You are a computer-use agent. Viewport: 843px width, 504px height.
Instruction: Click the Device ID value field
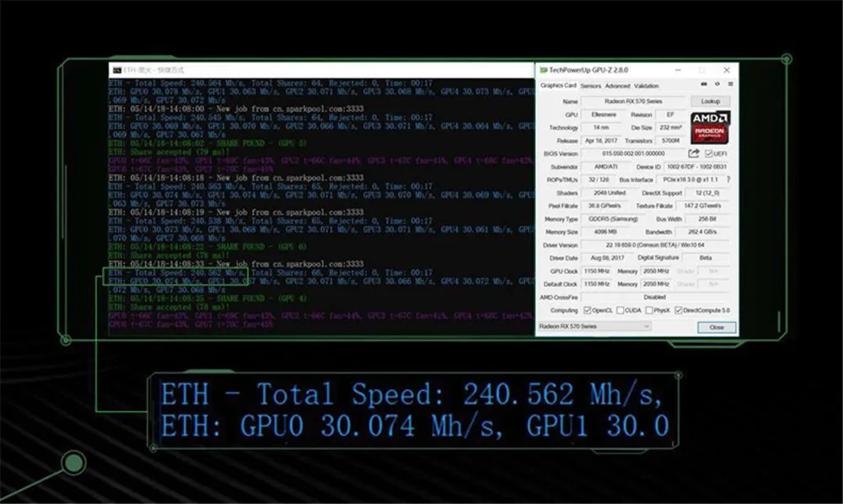pyautogui.click(x=696, y=167)
